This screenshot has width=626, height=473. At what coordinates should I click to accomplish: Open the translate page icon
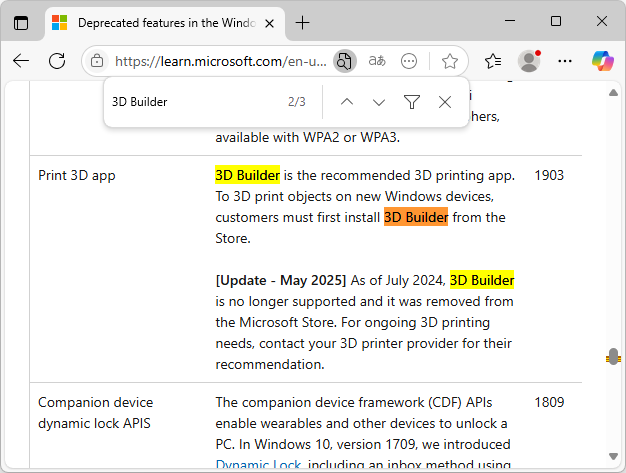[377, 61]
